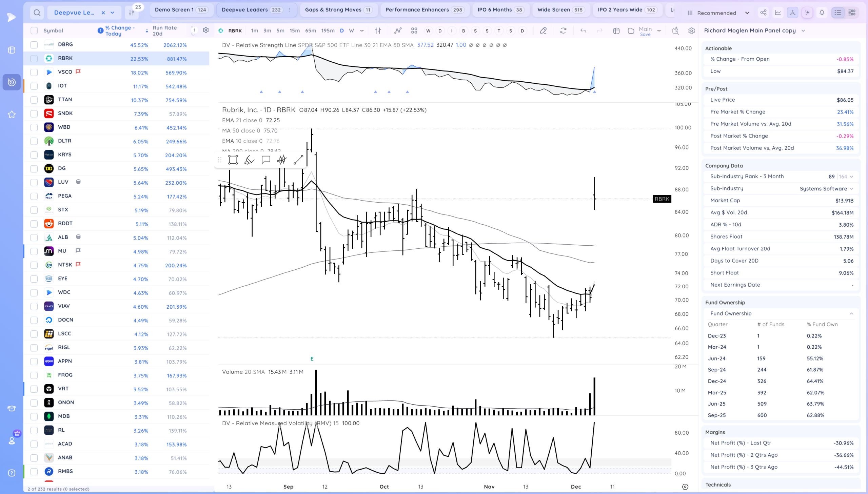Click the share icon in top bar

click(x=763, y=13)
